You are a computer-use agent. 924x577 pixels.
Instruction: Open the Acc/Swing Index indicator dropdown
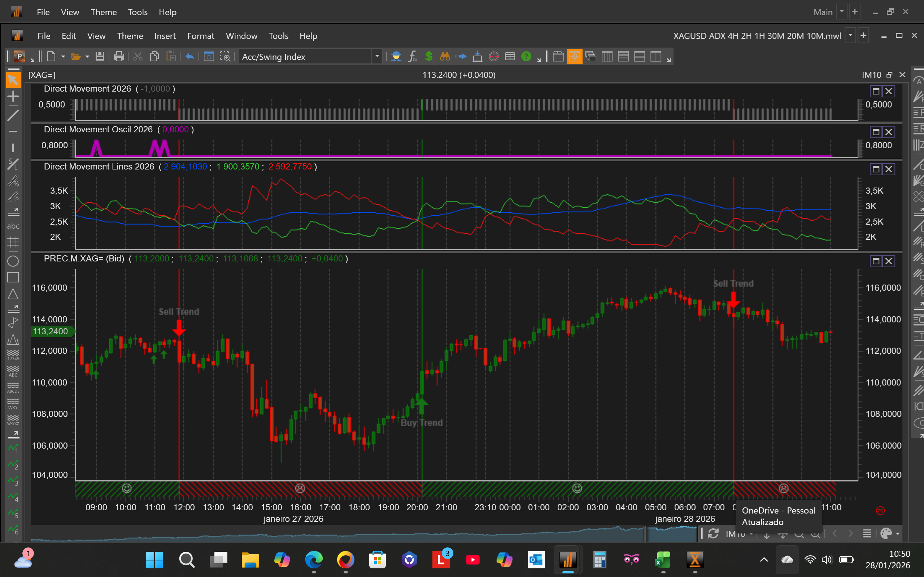click(x=377, y=57)
